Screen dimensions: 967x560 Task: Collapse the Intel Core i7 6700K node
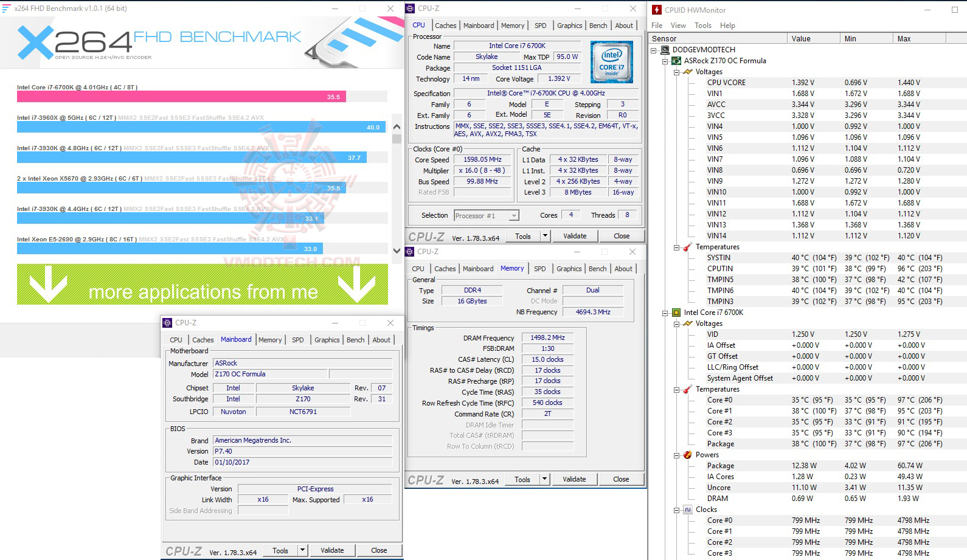tap(665, 313)
